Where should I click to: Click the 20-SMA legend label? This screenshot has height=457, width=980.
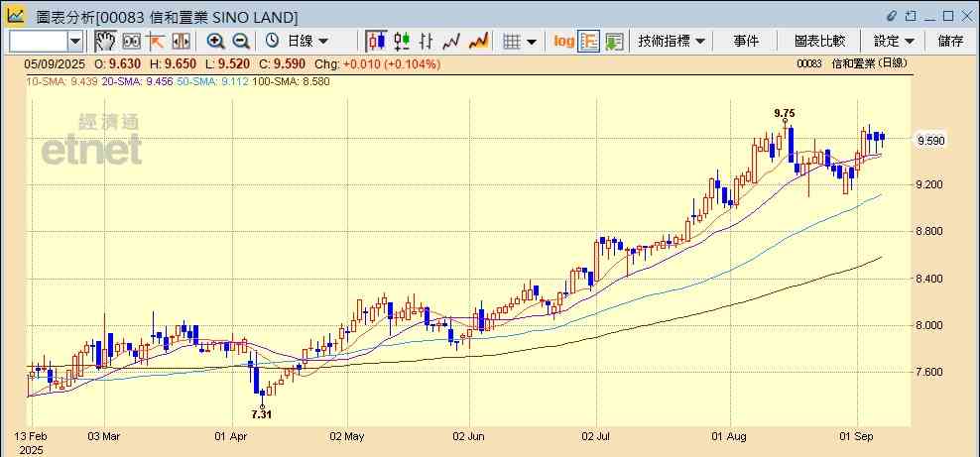coord(136,81)
